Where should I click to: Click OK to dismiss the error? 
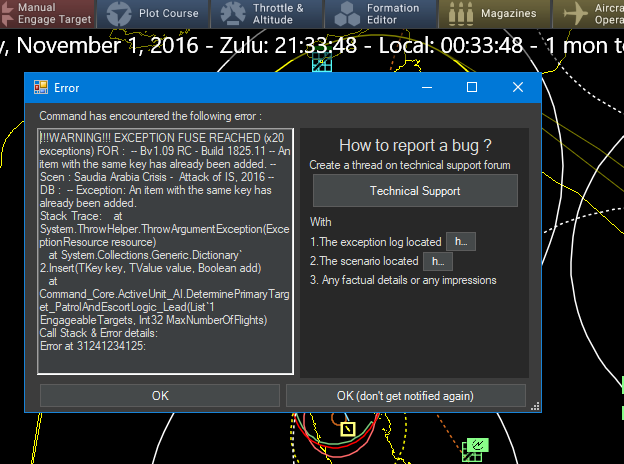[160, 396]
